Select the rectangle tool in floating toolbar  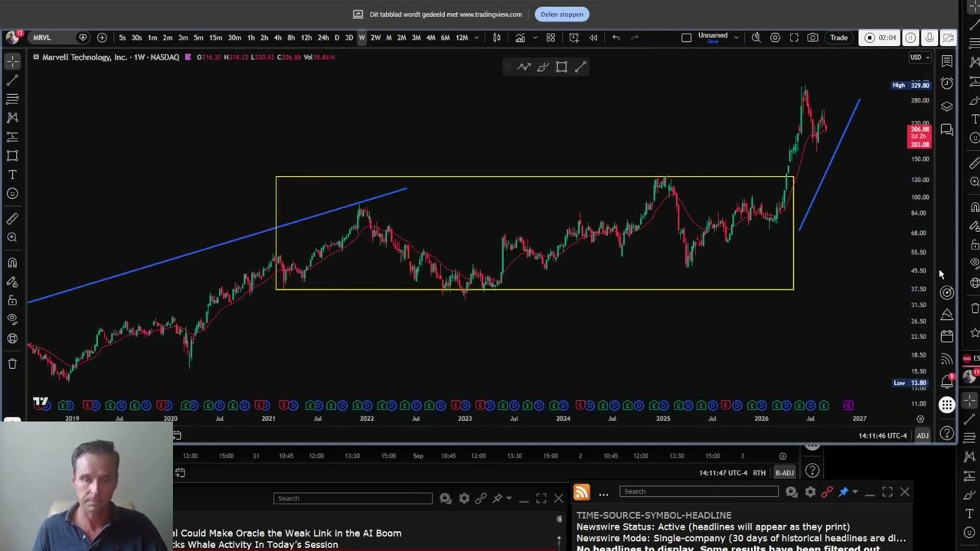pos(561,67)
